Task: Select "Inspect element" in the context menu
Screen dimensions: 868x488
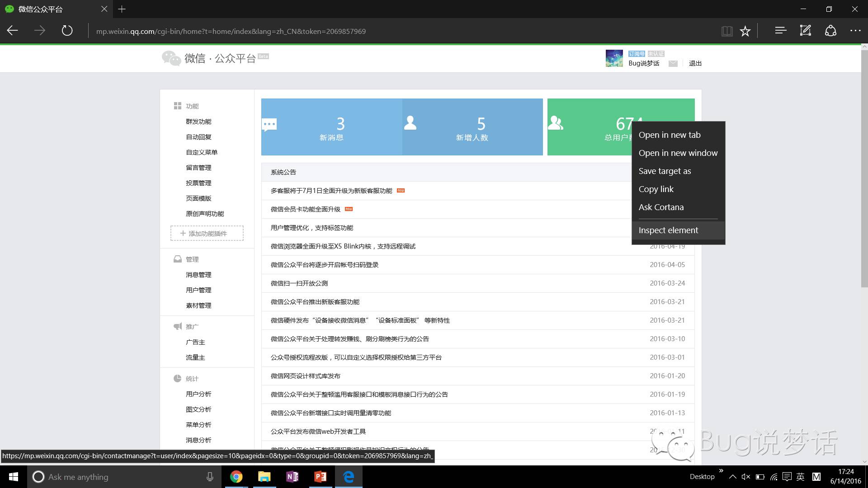Action: (x=668, y=230)
